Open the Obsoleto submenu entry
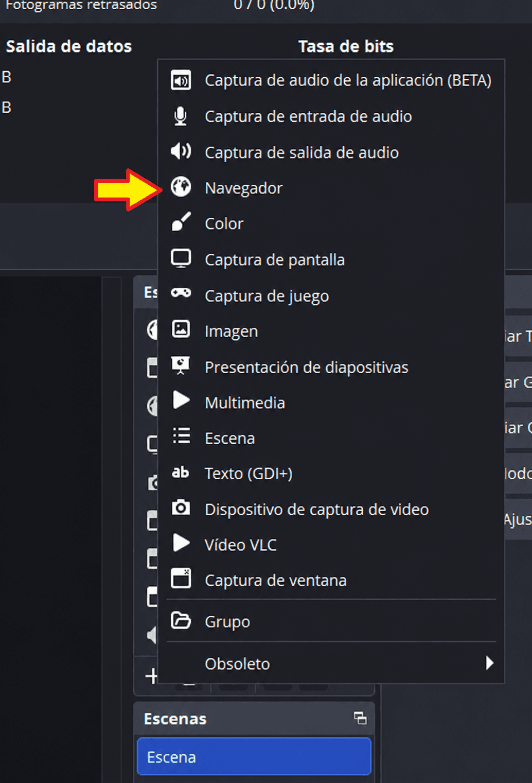The height and width of the screenshot is (783, 532). coord(331,664)
